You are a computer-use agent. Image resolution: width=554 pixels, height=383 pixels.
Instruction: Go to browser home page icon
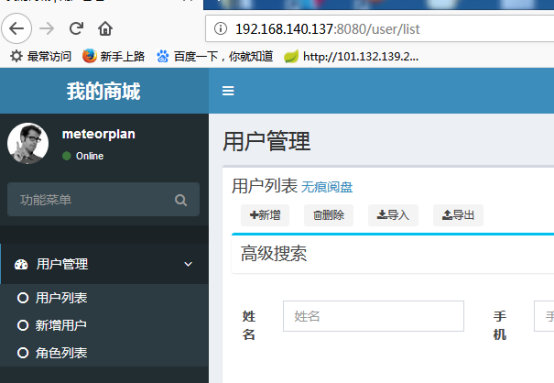105,29
